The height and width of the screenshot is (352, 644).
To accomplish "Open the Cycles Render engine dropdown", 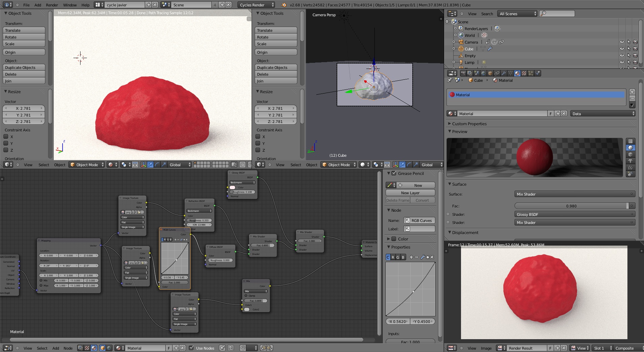I will [x=256, y=5].
